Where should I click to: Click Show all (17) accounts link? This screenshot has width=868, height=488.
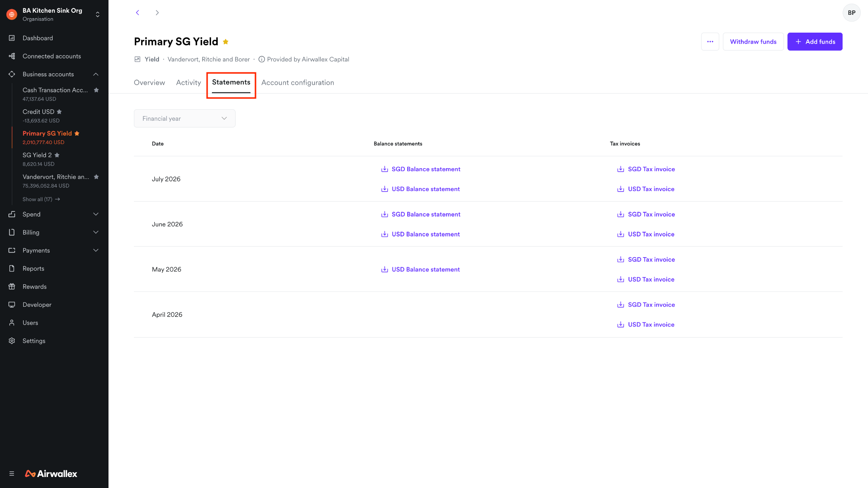pos(41,199)
